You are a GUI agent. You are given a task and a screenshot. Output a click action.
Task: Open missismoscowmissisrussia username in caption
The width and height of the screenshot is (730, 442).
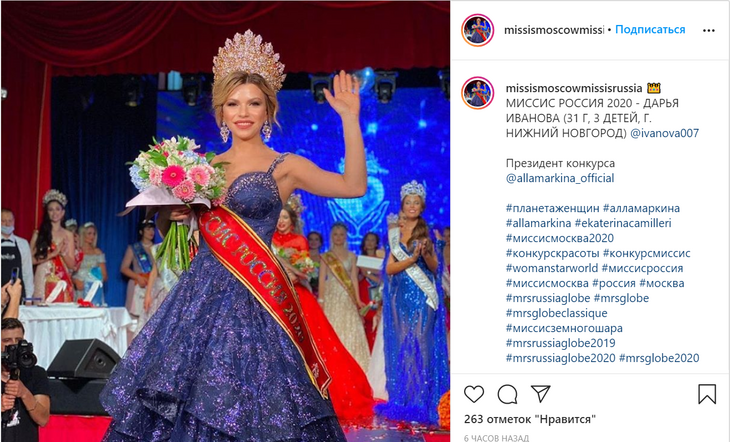coord(574,88)
